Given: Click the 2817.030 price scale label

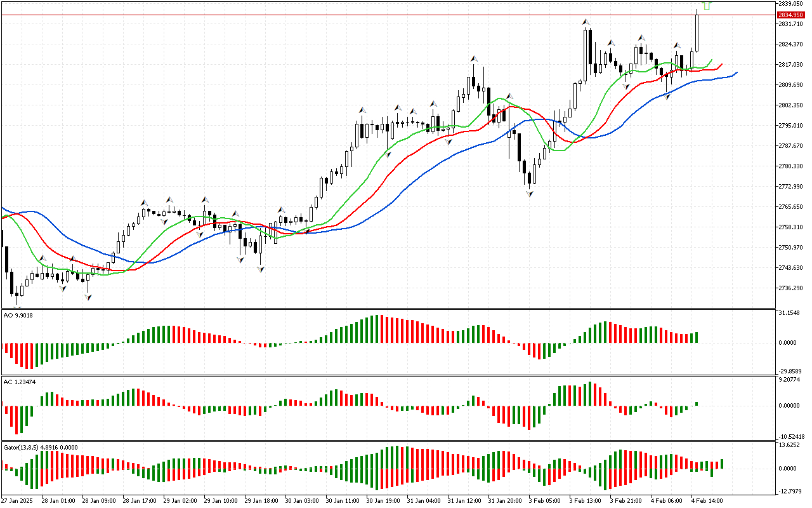Looking at the screenshot, I should pyautogui.click(x=789, y=64).
